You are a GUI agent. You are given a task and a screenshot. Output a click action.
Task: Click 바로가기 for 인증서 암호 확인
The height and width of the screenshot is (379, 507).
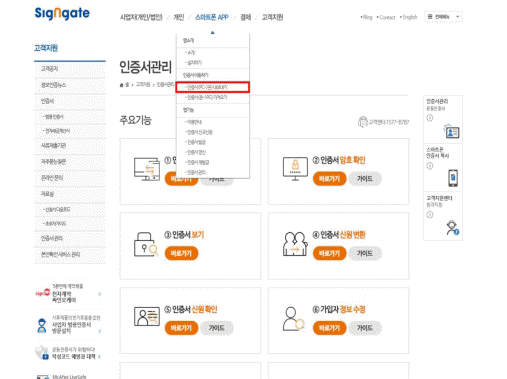pos(329,179)
